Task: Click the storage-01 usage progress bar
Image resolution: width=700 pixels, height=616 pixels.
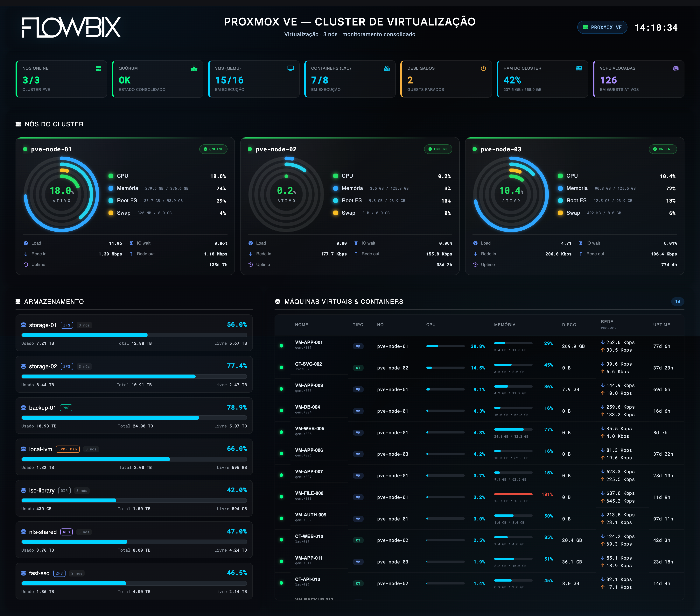Action: [134, 335]
